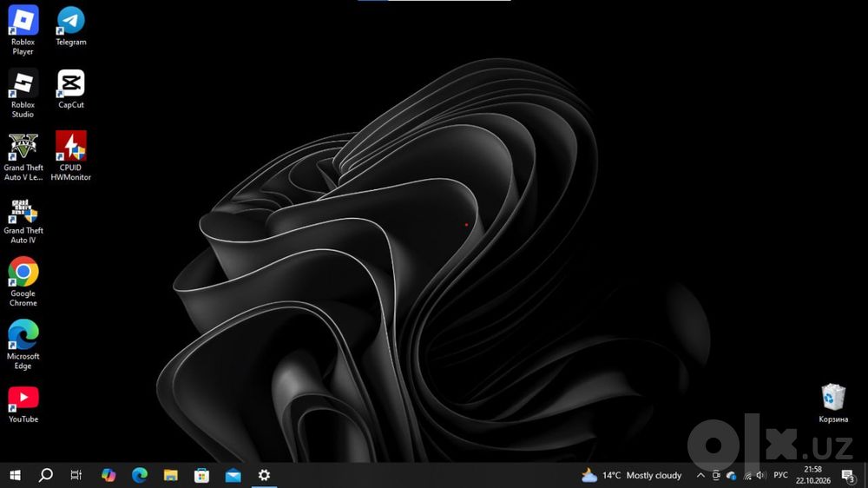Launch Copilot from the taskbar
This screenshot has width=868, height=488.
coord(108,475)
